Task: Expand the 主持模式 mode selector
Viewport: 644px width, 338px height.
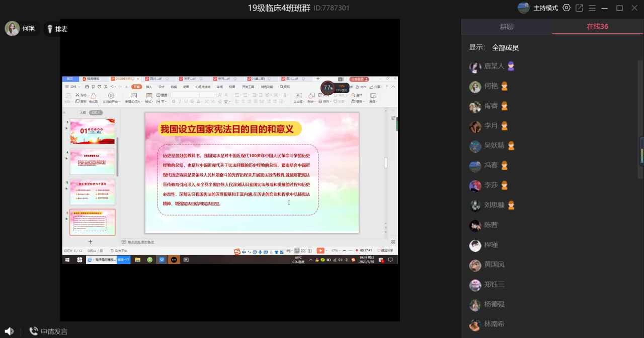Action: (545, 8)
